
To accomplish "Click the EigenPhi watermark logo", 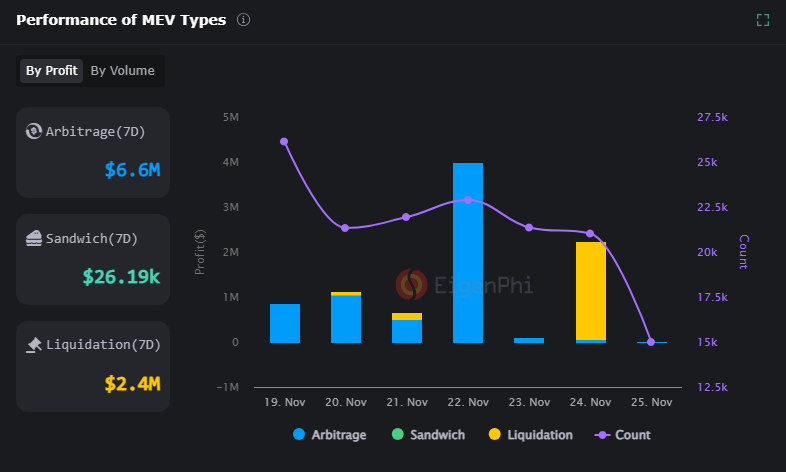I will point(411,285).
